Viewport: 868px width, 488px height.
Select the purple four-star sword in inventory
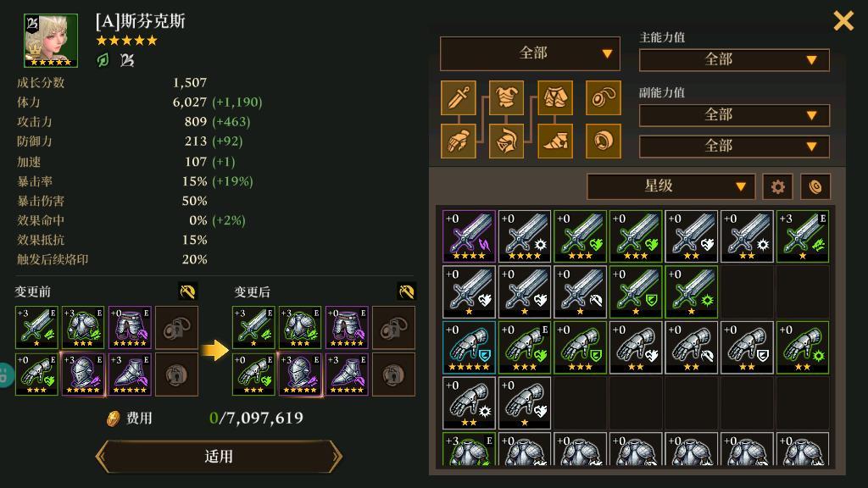[469, 236]
